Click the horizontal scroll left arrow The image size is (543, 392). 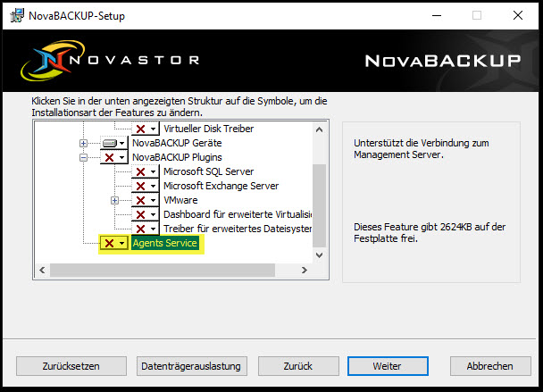(x=42, y=270)
